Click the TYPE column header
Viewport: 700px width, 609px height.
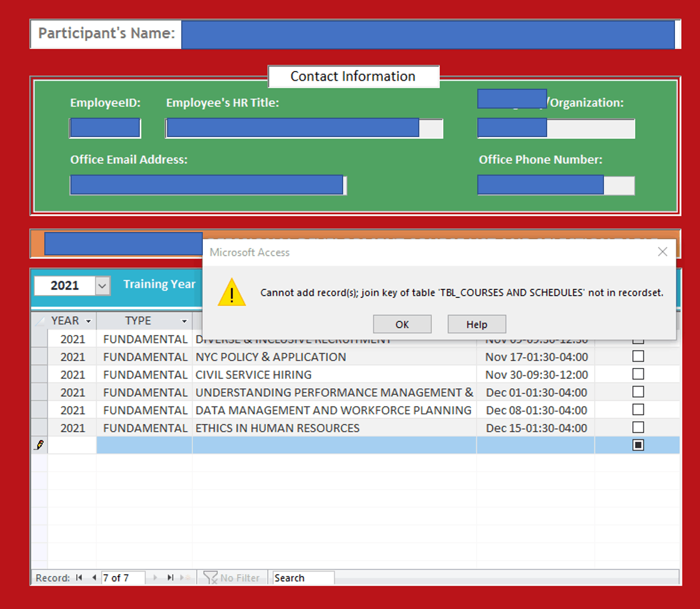pos(144,321)
